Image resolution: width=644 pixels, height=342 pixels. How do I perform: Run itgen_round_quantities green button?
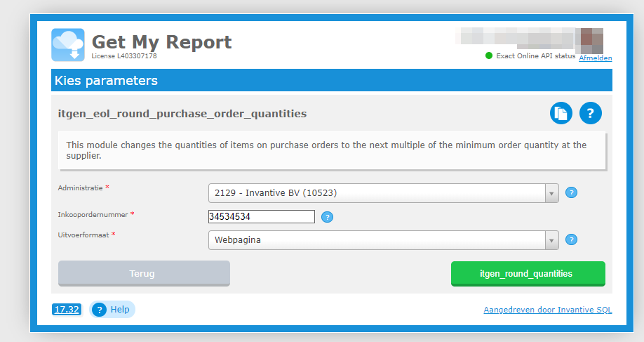coord(528,274)
